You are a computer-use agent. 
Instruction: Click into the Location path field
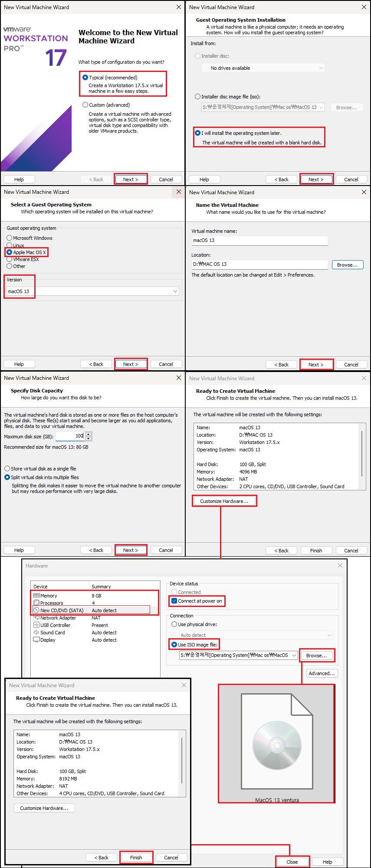(259, 264)
